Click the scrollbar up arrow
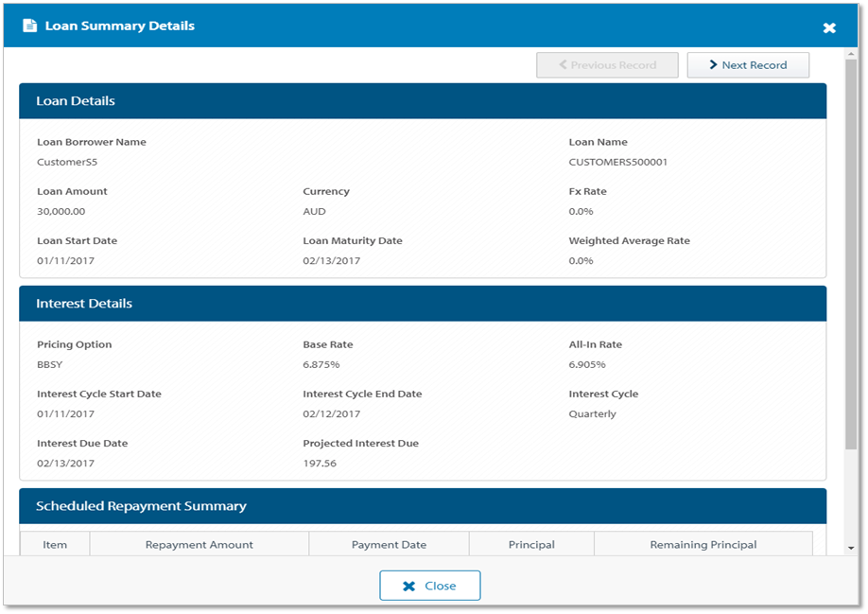 pos(851,55)
